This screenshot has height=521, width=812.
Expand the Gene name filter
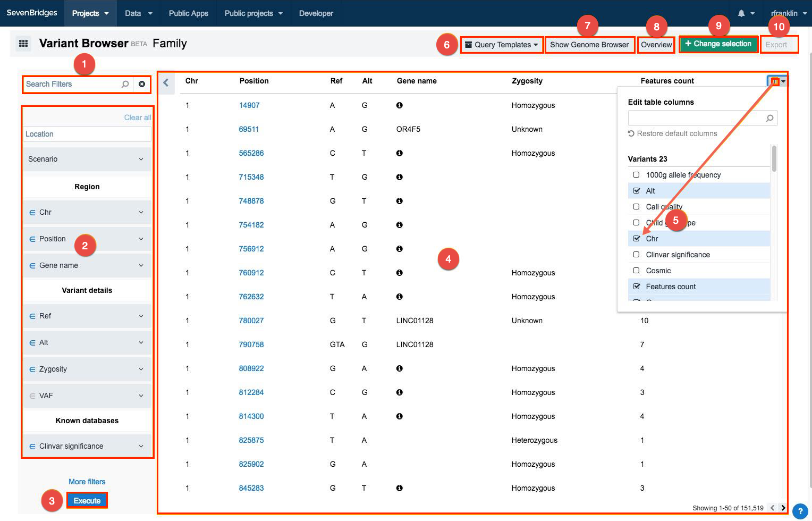point(87,265)
